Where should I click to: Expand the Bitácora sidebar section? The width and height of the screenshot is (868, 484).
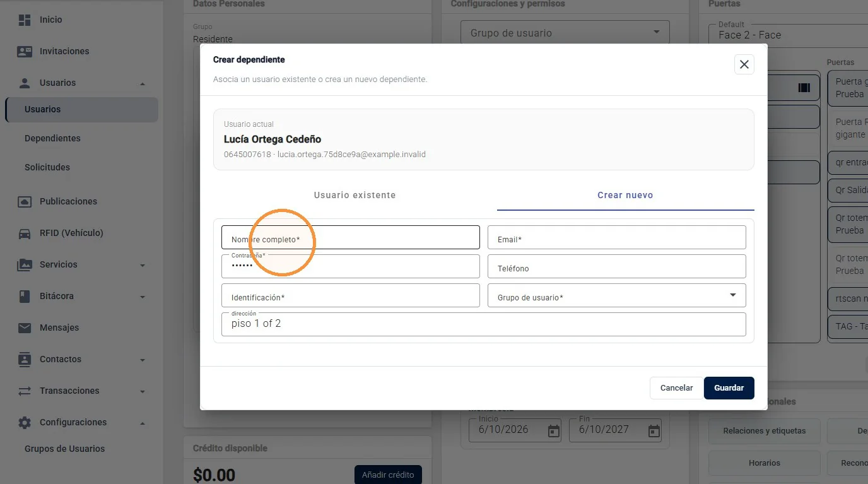tap(143, 297)
